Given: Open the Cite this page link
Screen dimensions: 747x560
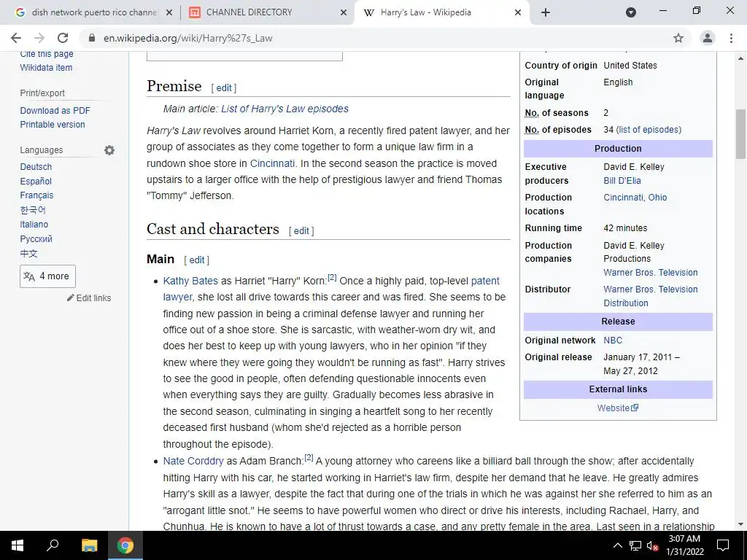Looking at the screenshot, I should tap(47, 54).
